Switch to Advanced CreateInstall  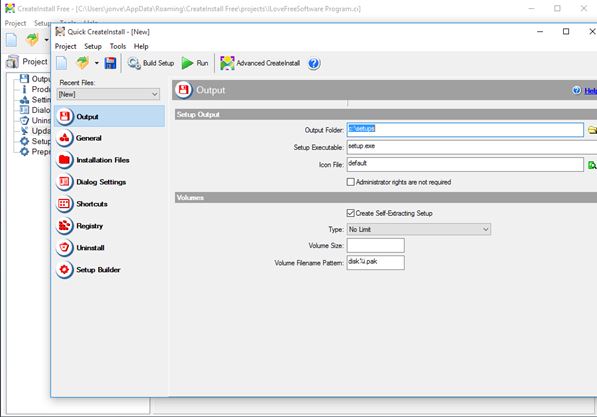[260, 63]
